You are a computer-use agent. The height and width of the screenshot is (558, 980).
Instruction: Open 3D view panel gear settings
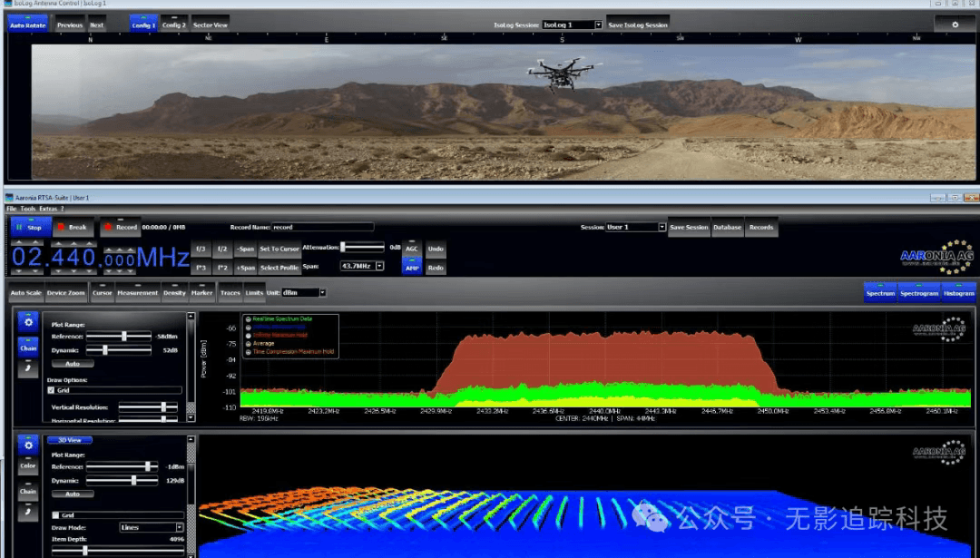point(28,445)
